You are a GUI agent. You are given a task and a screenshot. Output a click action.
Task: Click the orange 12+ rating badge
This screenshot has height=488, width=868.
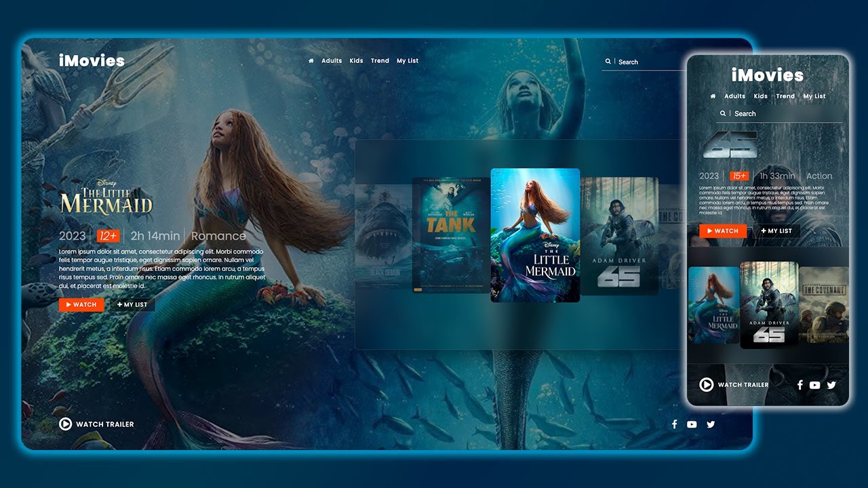coord(108,236)
